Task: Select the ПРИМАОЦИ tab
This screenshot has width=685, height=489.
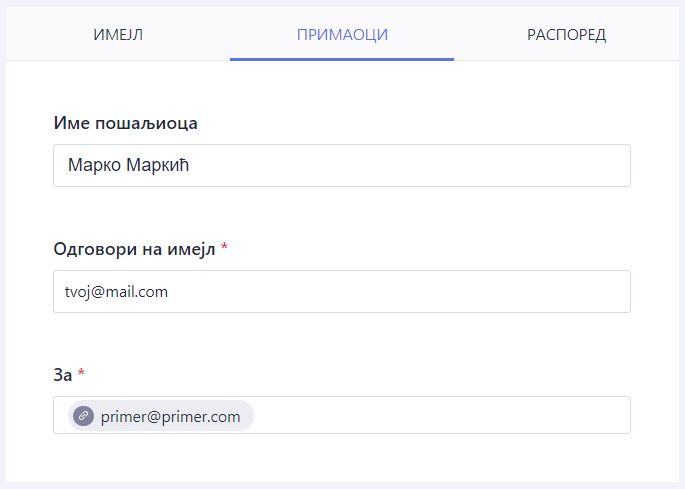Action: (342, 35)
